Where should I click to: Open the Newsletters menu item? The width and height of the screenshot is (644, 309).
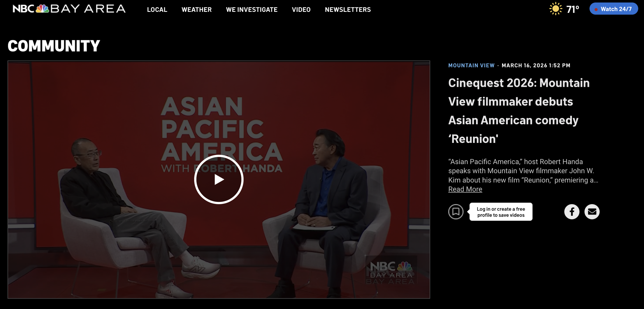[348, 10]
